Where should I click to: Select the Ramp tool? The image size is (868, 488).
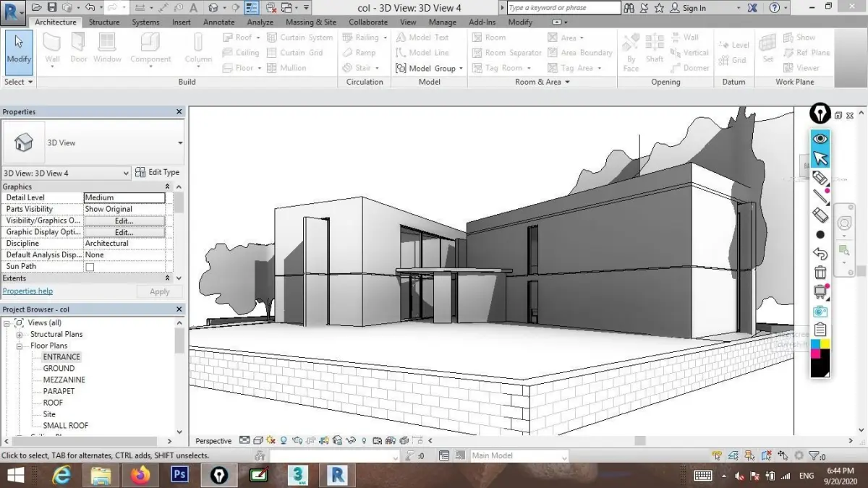point(359,53)
